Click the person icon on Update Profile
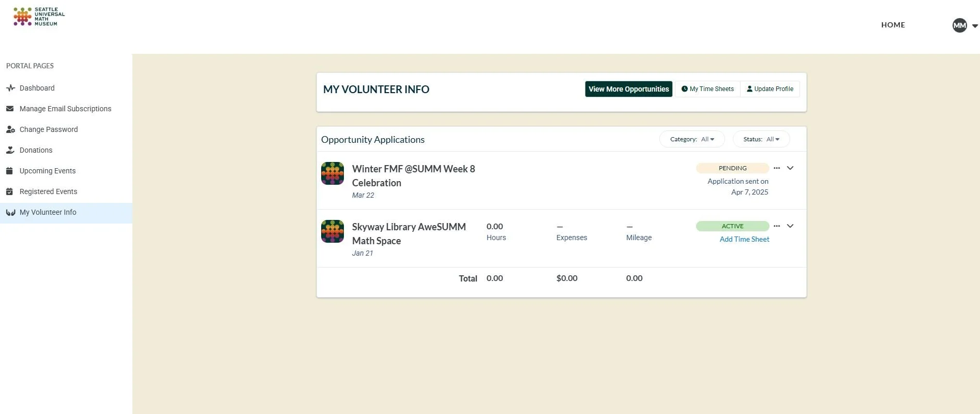The height and width of the screenshot is (414, 980). [749, 89]
